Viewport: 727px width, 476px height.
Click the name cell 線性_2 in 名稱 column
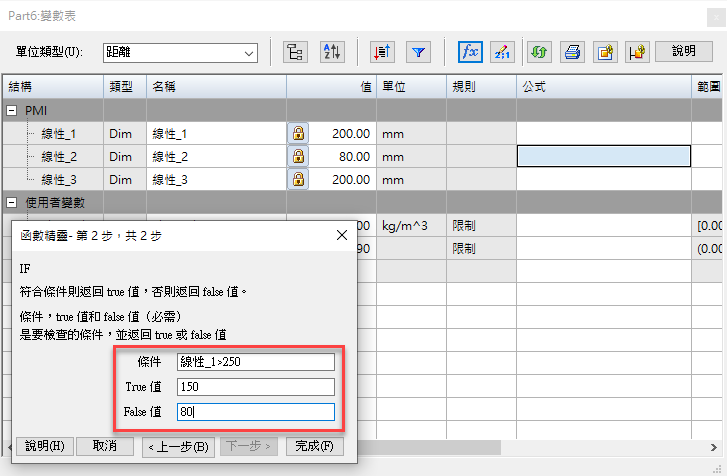[216, 157]
